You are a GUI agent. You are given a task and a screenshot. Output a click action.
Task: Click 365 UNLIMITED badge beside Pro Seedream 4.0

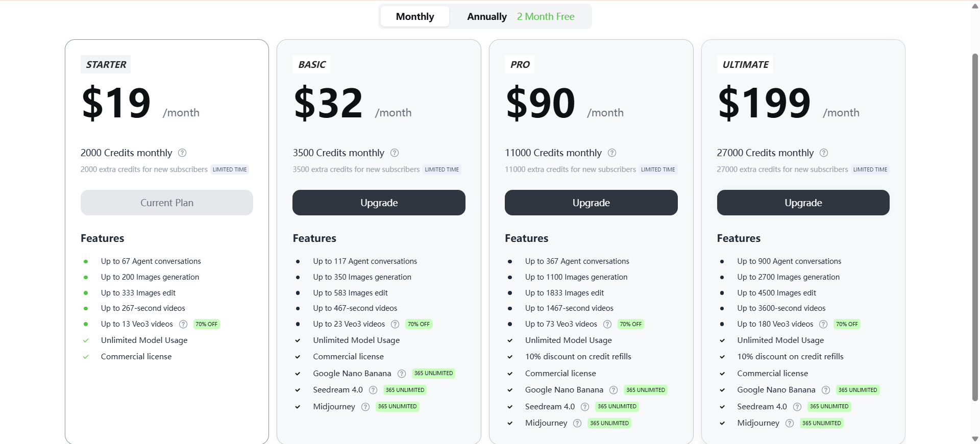617,407
